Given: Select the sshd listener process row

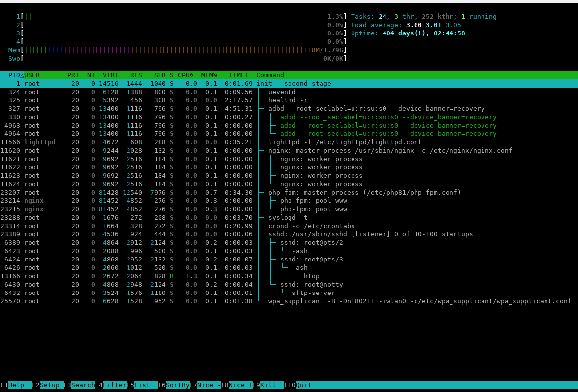Looking at the screenshot, I should 289,234.
